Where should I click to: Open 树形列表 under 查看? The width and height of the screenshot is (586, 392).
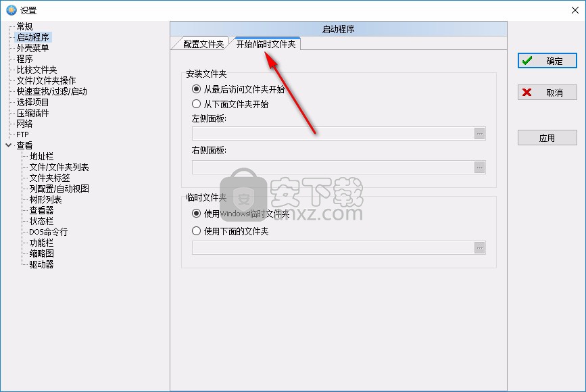tap(45, 199)
